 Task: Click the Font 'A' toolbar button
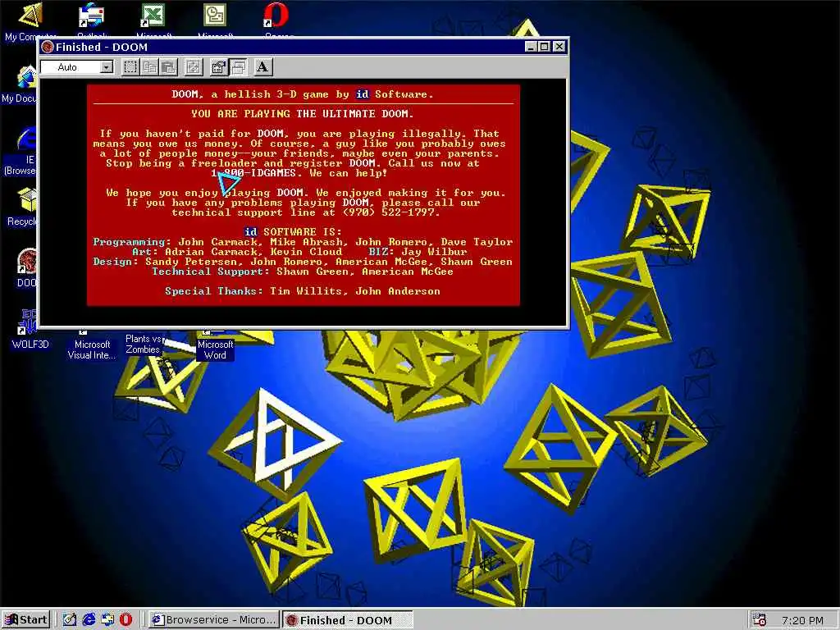point(262,67)
